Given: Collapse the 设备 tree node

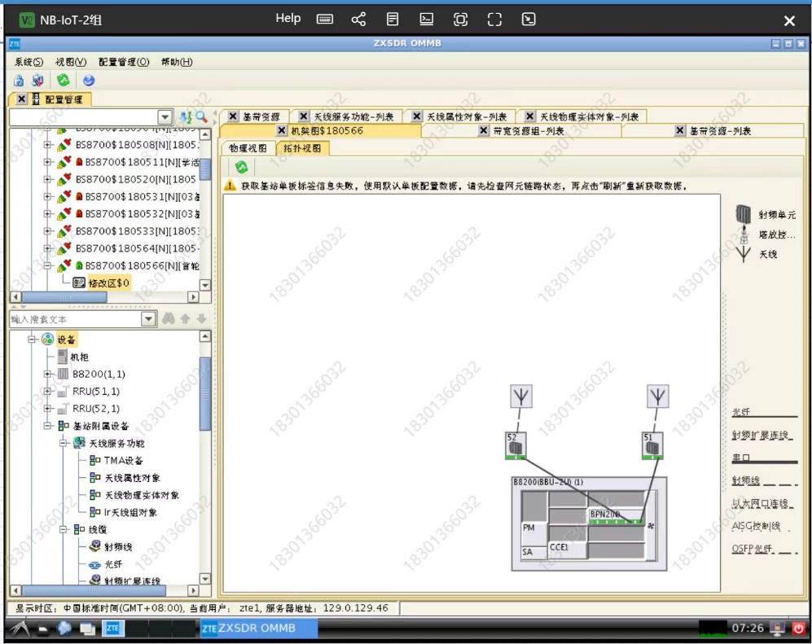Looking at the screenshot, I should tap(32, 340).
